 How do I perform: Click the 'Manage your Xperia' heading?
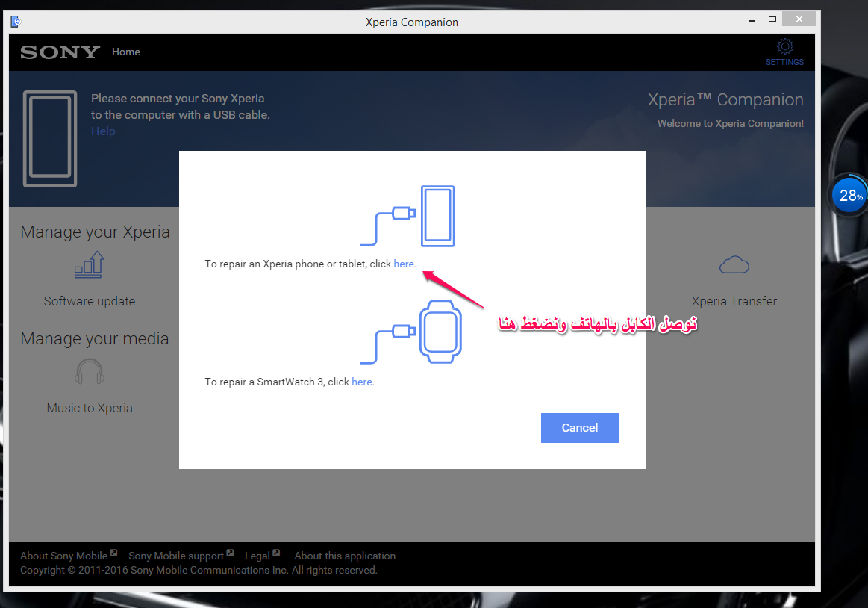pyautogui.click(x=95, y=232)
